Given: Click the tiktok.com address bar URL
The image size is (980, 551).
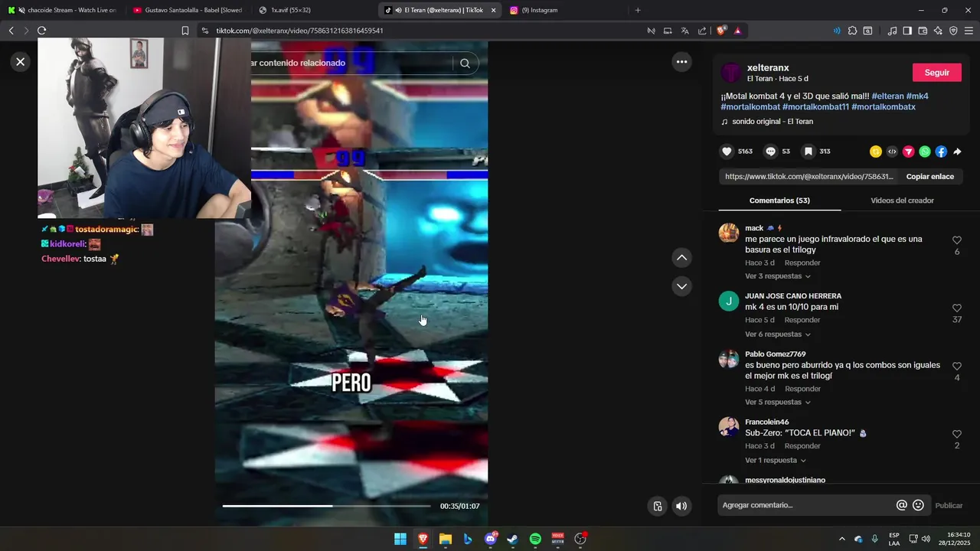Looking at the screenshot, I should (299, 31).
